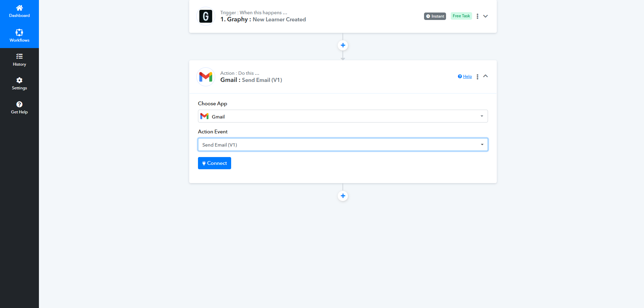Click the Graphy trigger app logo
Screen dimensions: 644x308
pyautogui.click(x=206, y=16)
